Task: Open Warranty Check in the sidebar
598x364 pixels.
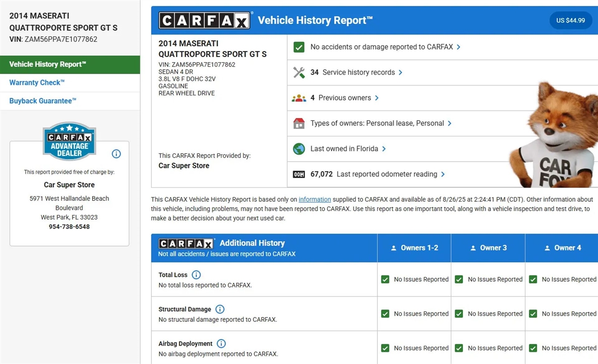Action: 37,83
